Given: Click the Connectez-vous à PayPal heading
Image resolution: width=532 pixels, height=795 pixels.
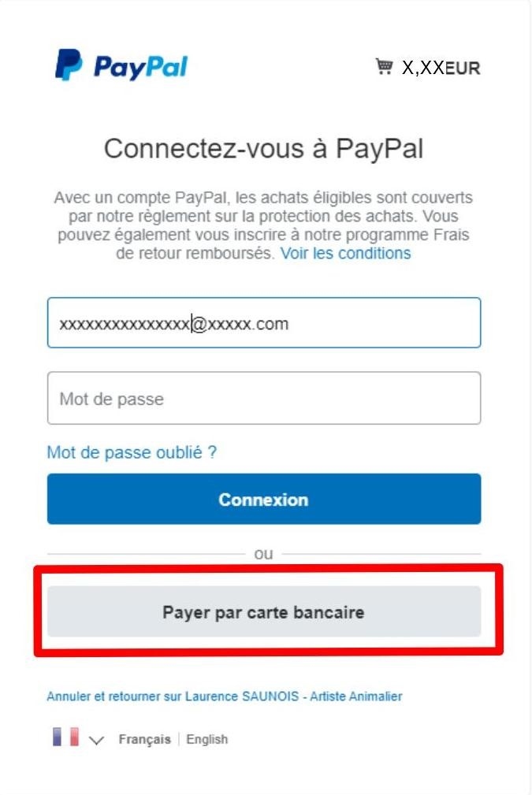Looking at the screenshot, I should pos(264,149).
